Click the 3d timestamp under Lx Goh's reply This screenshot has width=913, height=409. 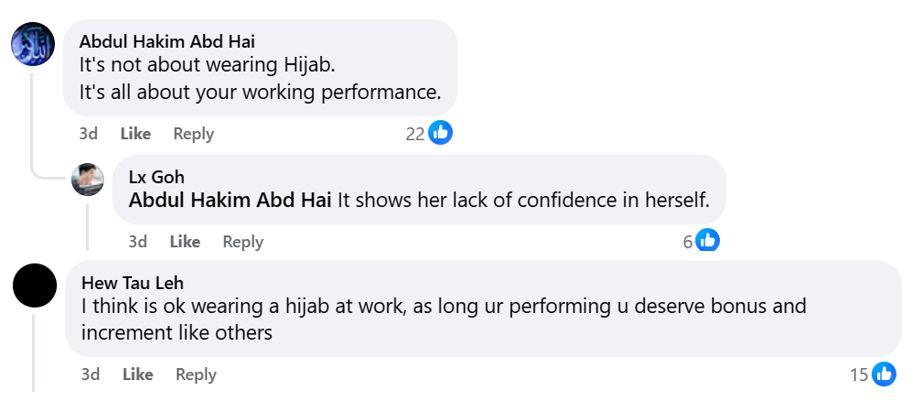(x=138, y=241)
